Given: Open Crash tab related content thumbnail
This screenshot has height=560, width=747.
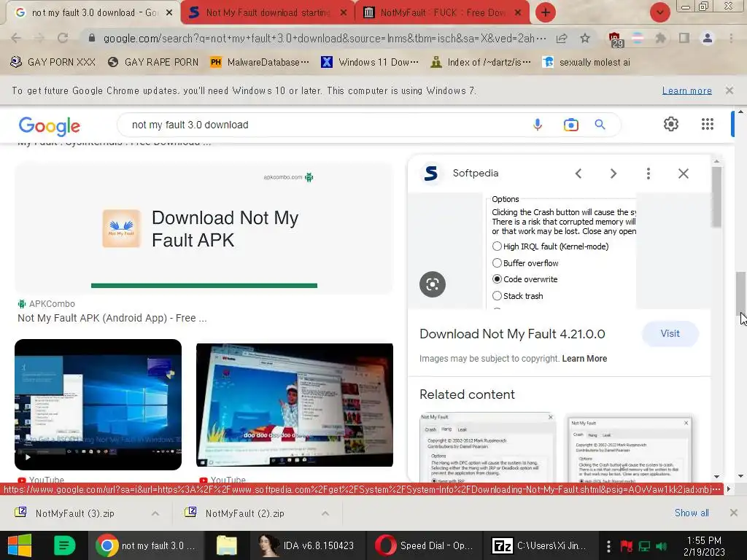Looking at the screenshot, I should (629, 449).
